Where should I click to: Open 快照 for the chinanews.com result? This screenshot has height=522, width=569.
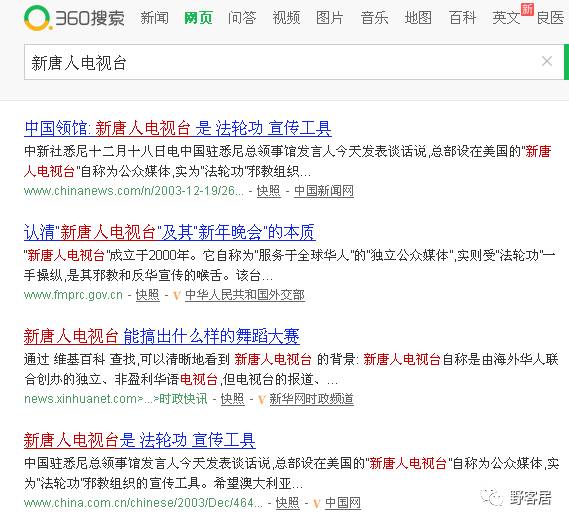(x=269, y=191)
